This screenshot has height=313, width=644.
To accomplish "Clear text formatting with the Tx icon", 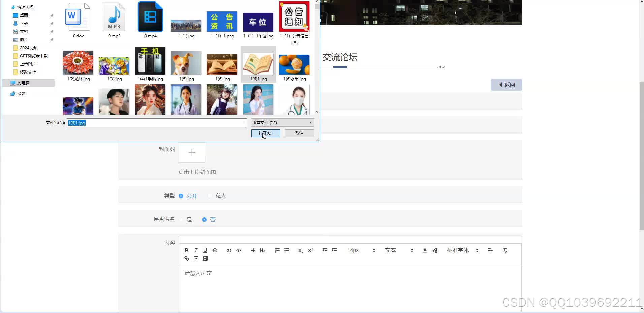I will 505,250.
